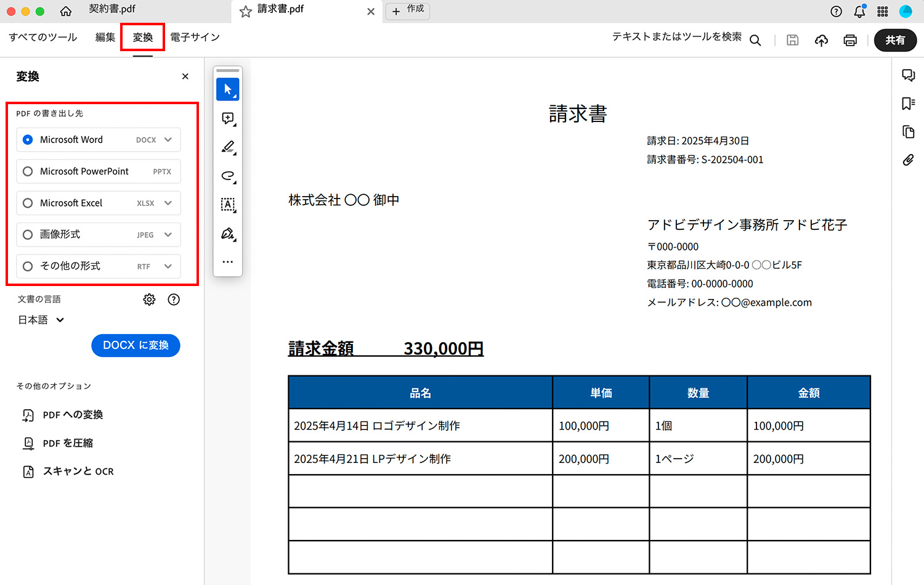Expand the XLSX format dropdown

coord(168,203)
